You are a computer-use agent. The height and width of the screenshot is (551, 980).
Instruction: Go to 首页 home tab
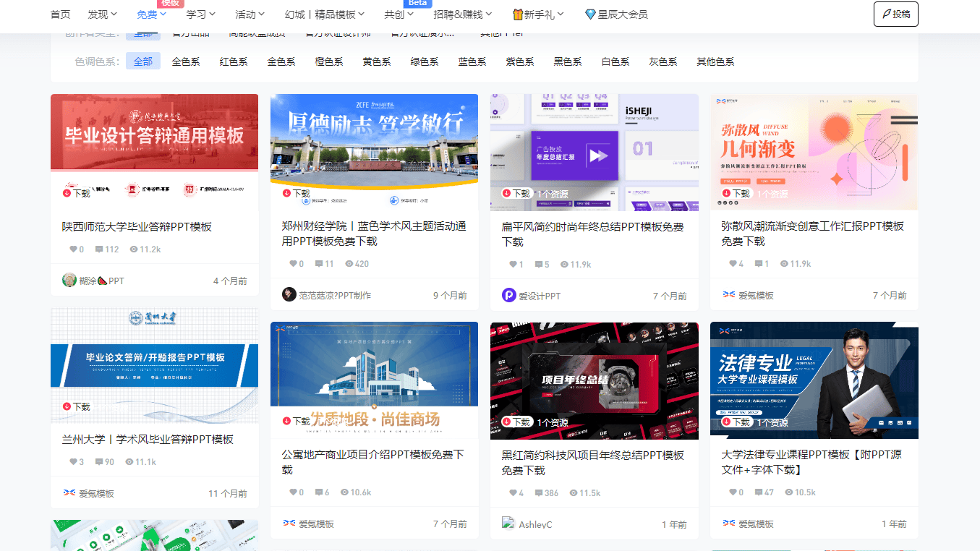pyautogui.click(x=61, y=14)
